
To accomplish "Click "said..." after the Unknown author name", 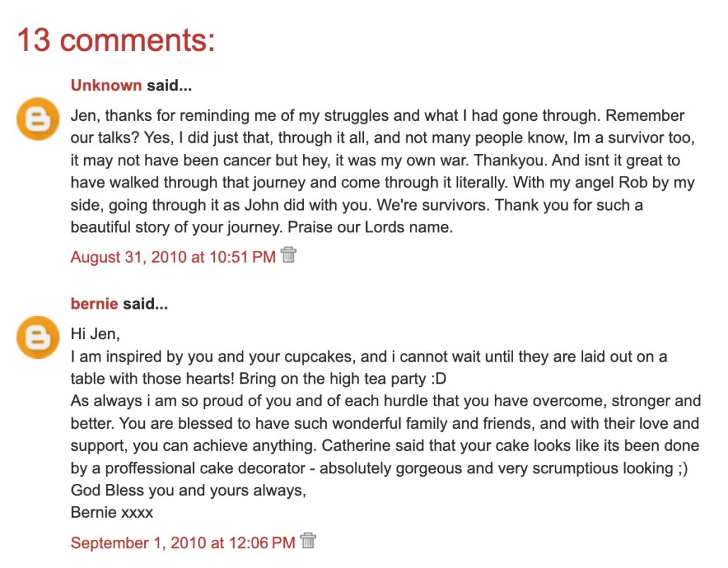I will (170, 86).
